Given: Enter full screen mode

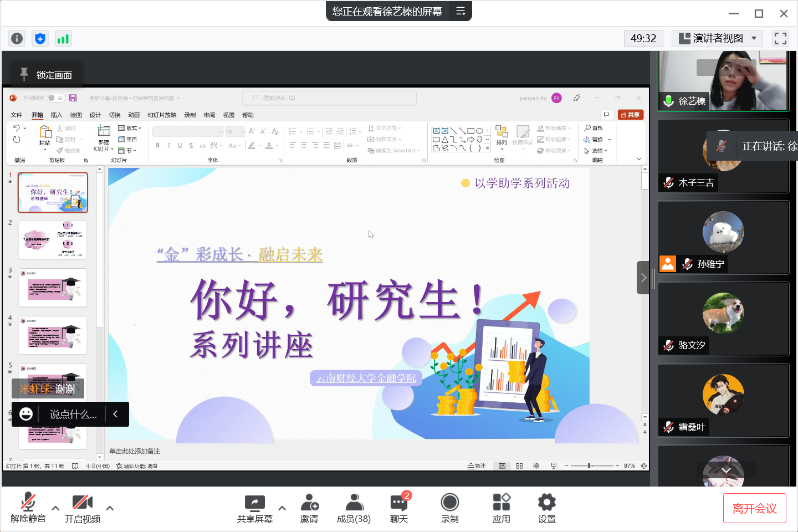Looking at the screenshot, I should pyautogui.click(x=780, y=38).
